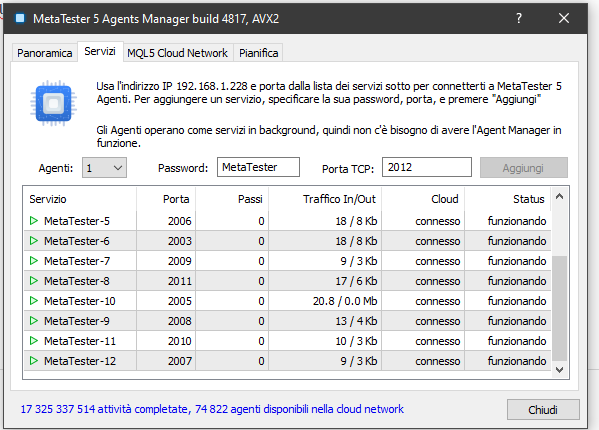Sort by the Passi column header
Screen dimensions: 599x430
pos(232,199)
